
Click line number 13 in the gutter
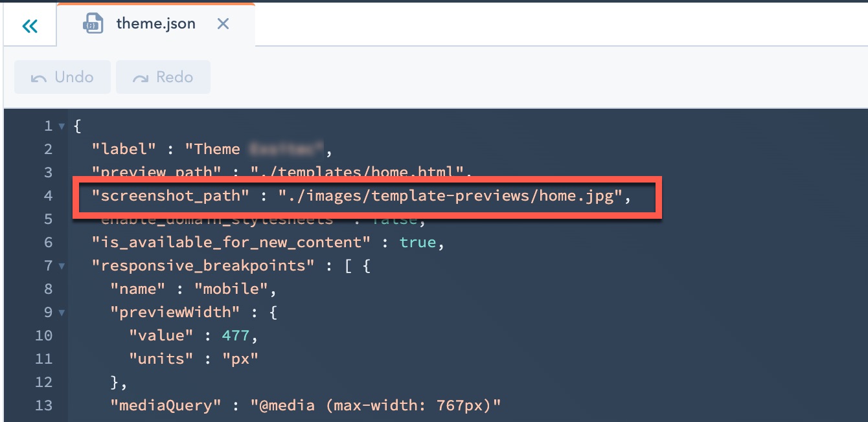pyautogui.click(x=44, y=405)
